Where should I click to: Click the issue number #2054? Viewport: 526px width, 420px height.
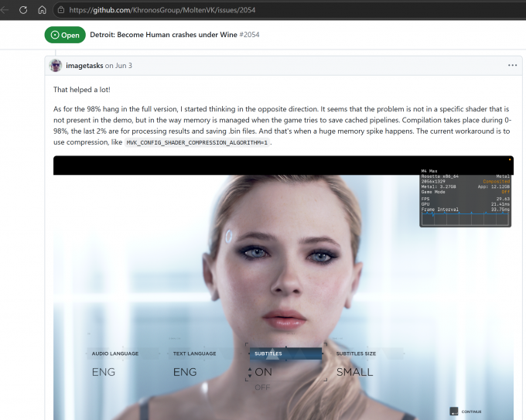(x=249, y=35)
